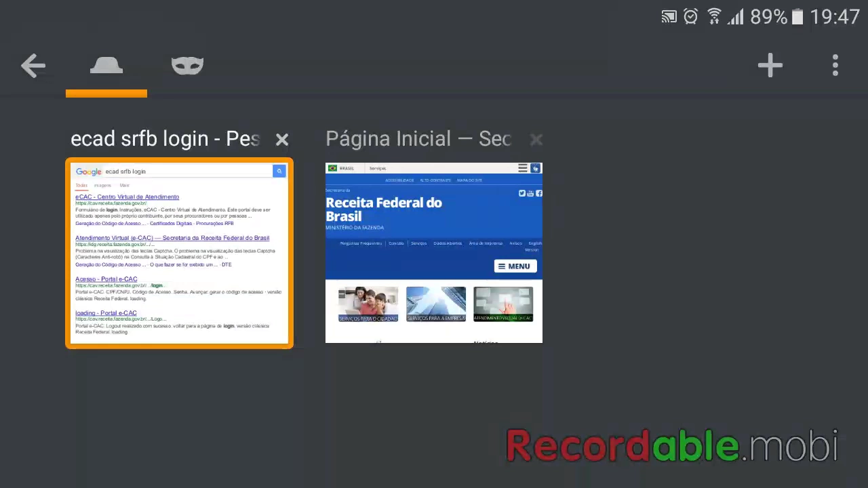
Task: Open the Receita Federal tab thumbnail
Action: 434,253
